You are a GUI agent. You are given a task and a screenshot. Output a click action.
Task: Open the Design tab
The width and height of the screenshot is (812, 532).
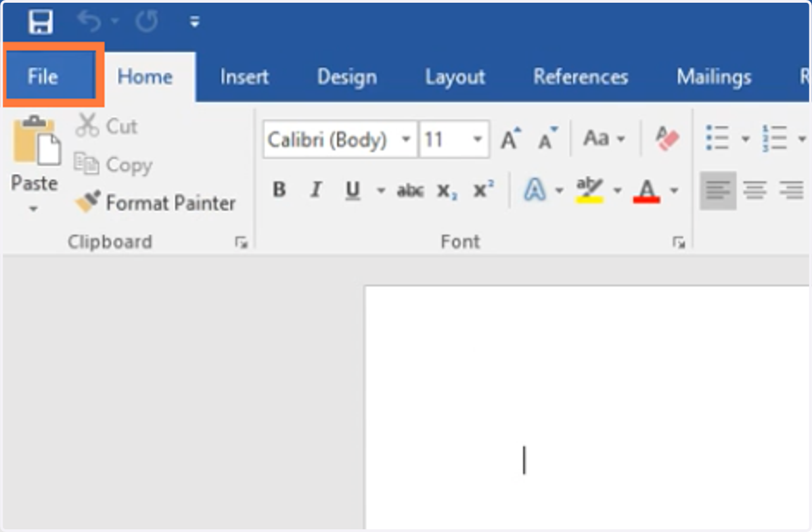346,77
